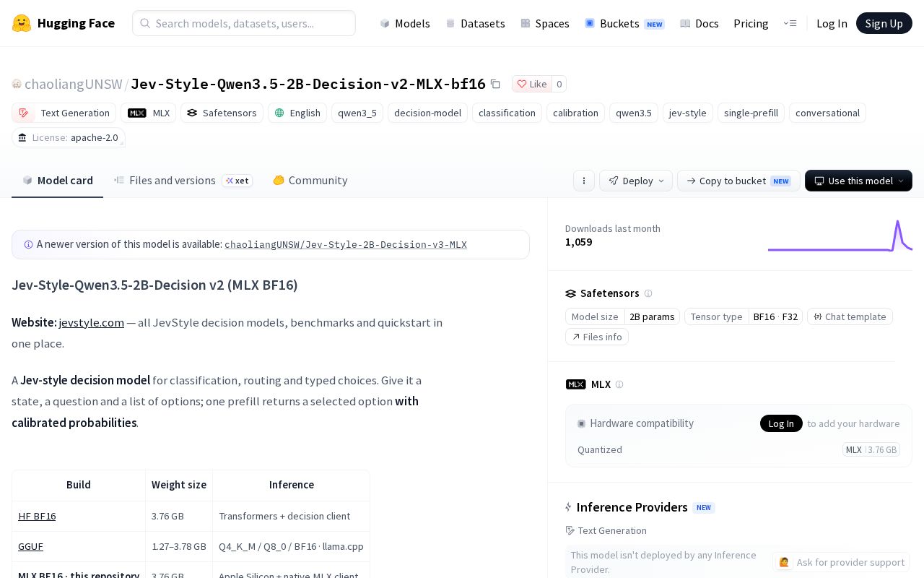
Task: Open Buckets in navigation bar
Action: 624,23
